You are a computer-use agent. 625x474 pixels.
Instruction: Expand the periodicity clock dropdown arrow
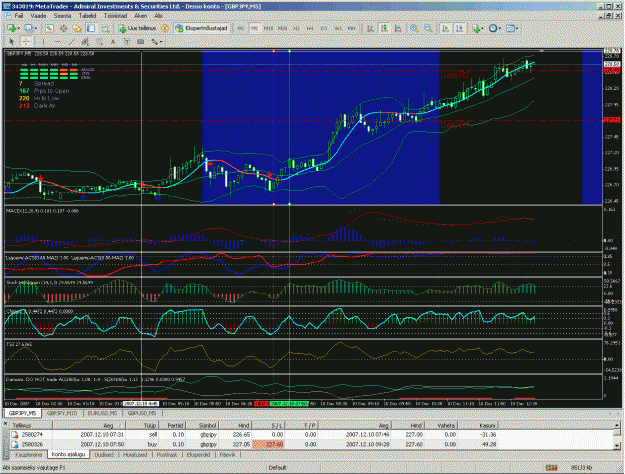click(x=499, y=28)
